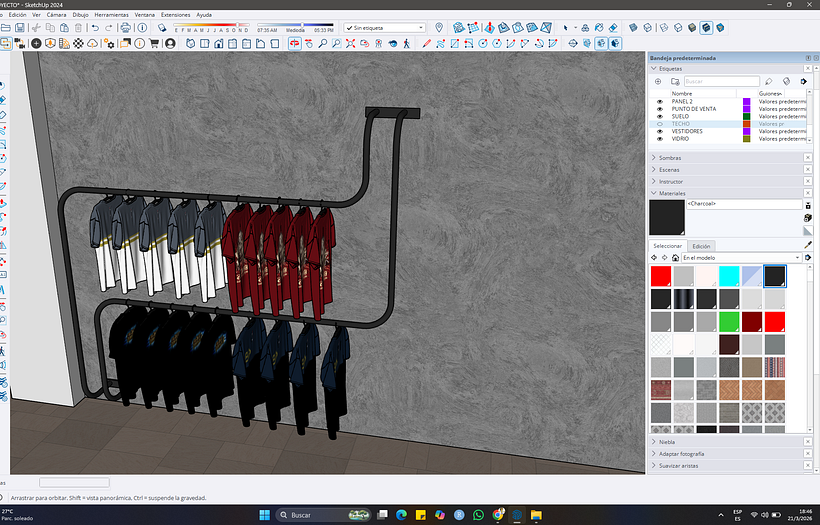Save the model with the floppy disk icon
This screenshot has width=820, height=525.
pyautogui.click(x=19, y=28)
